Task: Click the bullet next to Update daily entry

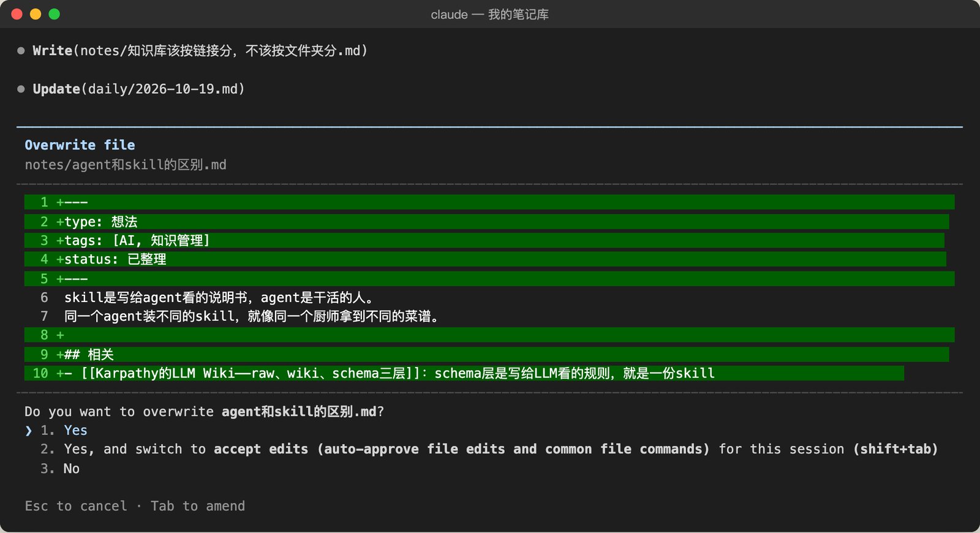Action: pyautogui.click(x=21, y=89)
